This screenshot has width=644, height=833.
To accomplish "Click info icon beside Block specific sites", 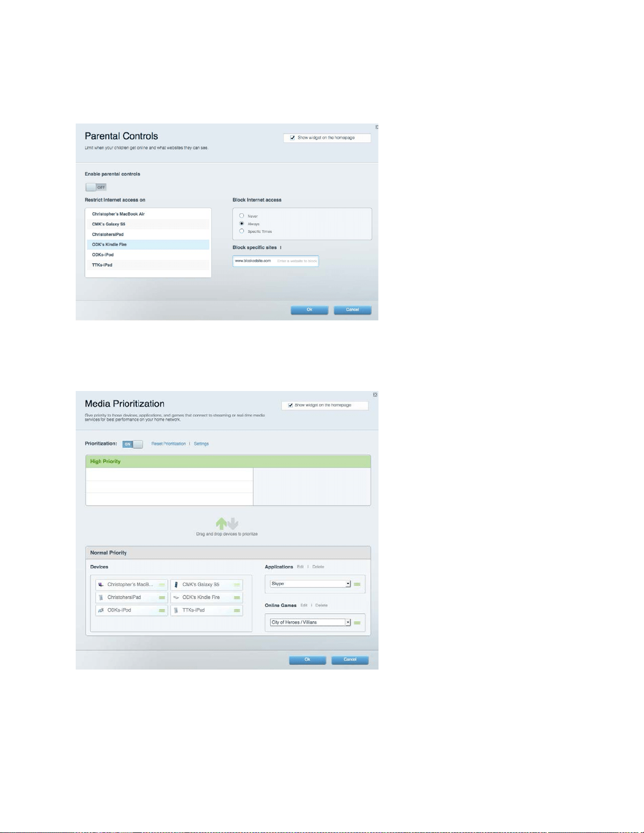I will 281,248.
